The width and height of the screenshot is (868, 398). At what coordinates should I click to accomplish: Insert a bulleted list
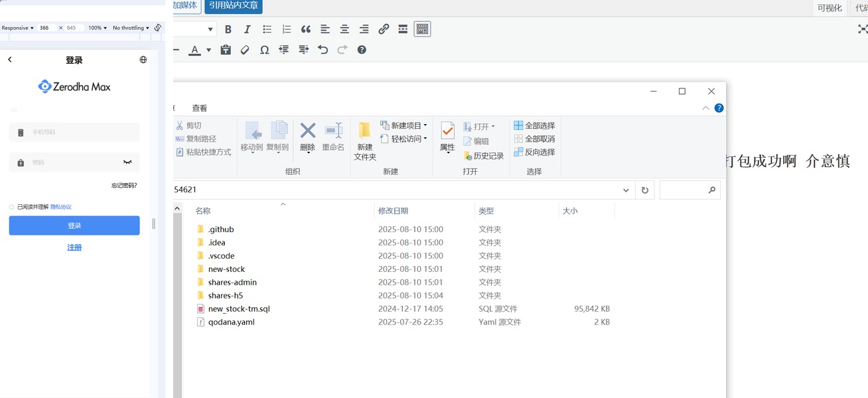[x=267, y=29]
